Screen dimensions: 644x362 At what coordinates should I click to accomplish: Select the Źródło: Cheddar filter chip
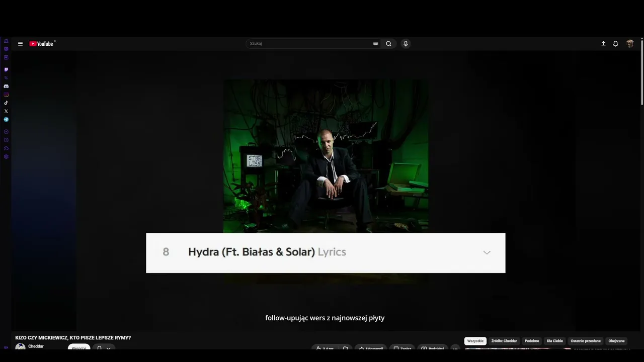click(x=504, y=341)
